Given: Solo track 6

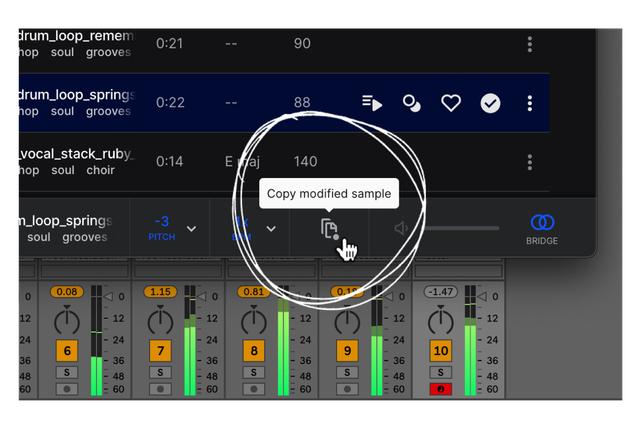Looking at the screenshot, I should [67, 372].
